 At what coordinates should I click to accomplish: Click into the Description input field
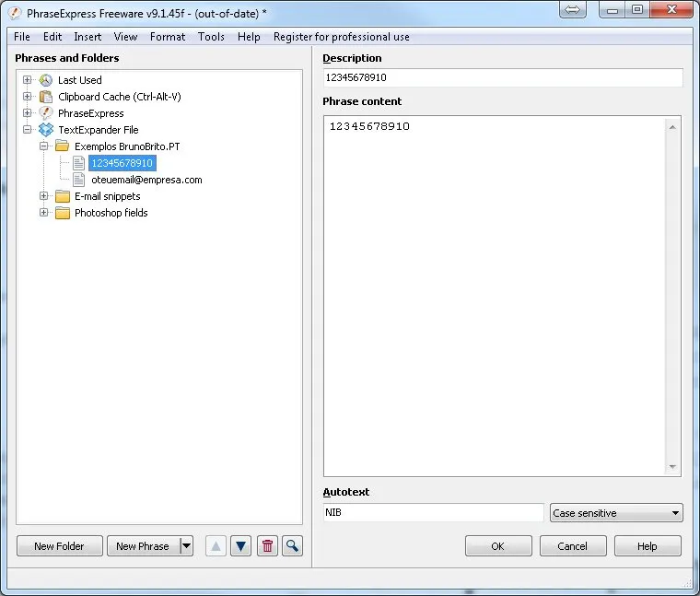[x=503, y=77]
